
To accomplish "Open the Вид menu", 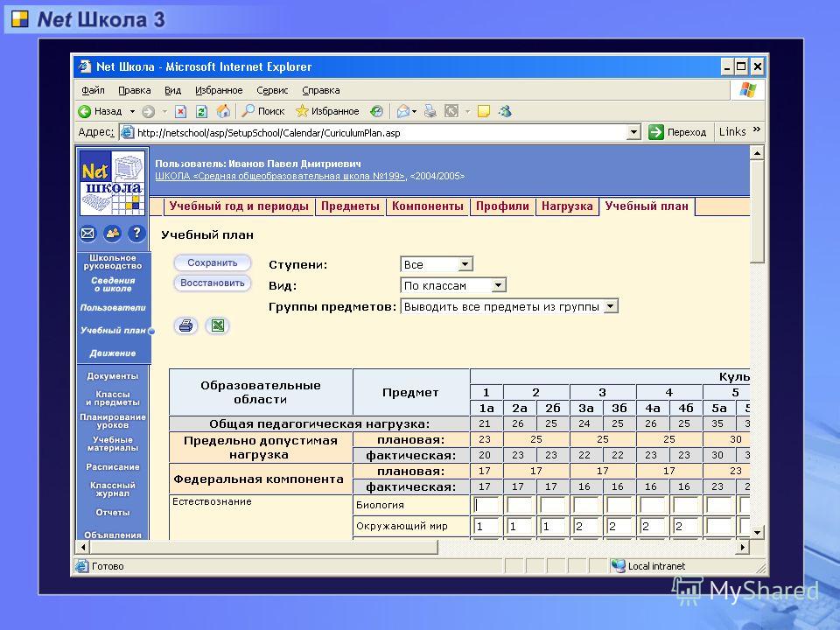I will click(x=172, y=90).
